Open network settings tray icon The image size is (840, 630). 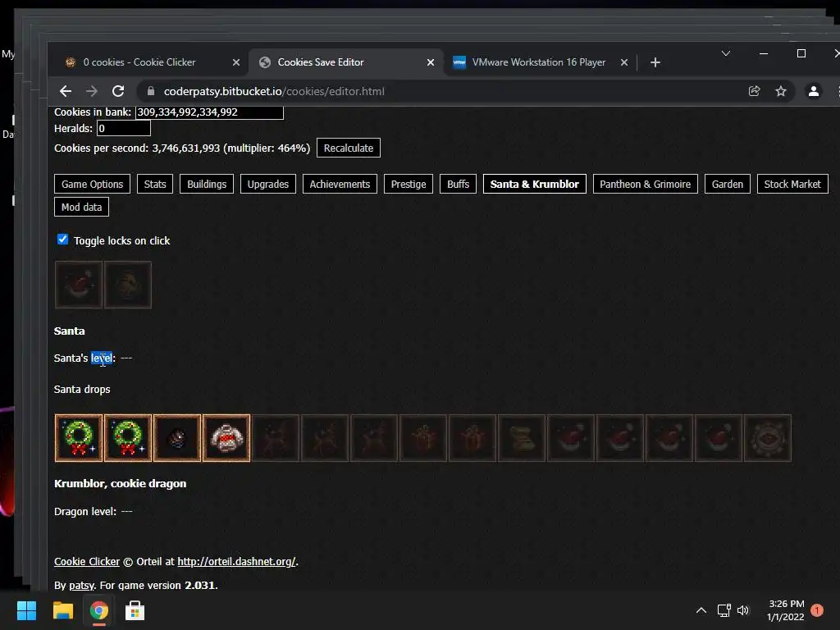(x=724, y=610)
